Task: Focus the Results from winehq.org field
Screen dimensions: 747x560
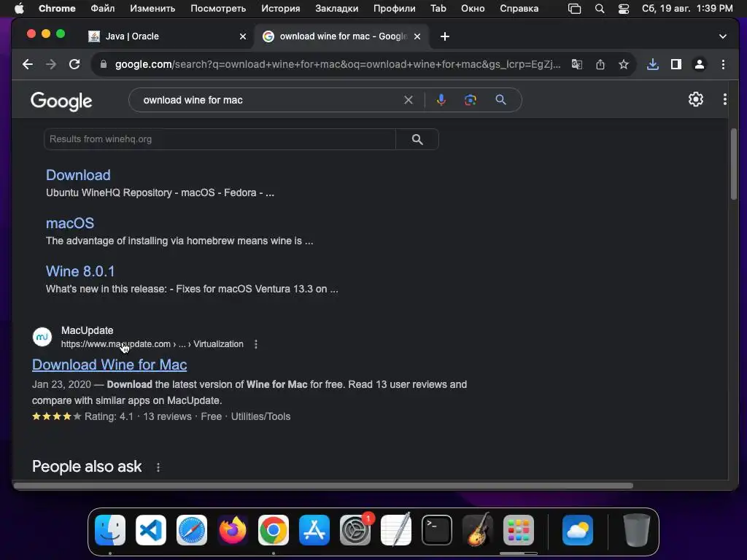Action: (x=220, y=139)
